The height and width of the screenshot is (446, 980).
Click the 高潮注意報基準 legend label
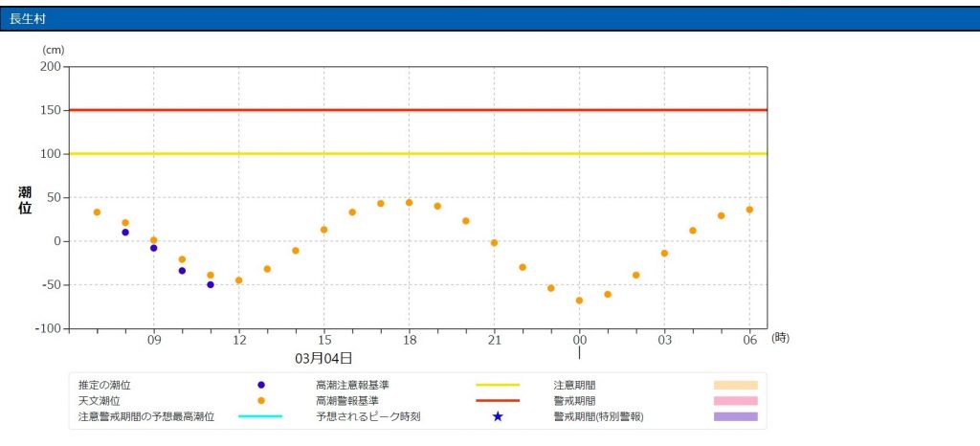(353, 385)
